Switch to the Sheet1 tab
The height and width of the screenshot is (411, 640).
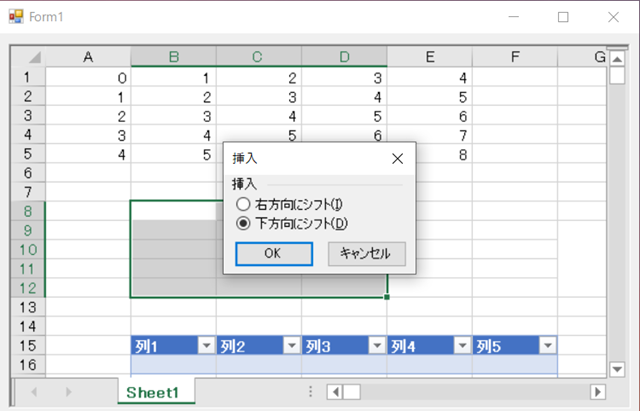152,393
